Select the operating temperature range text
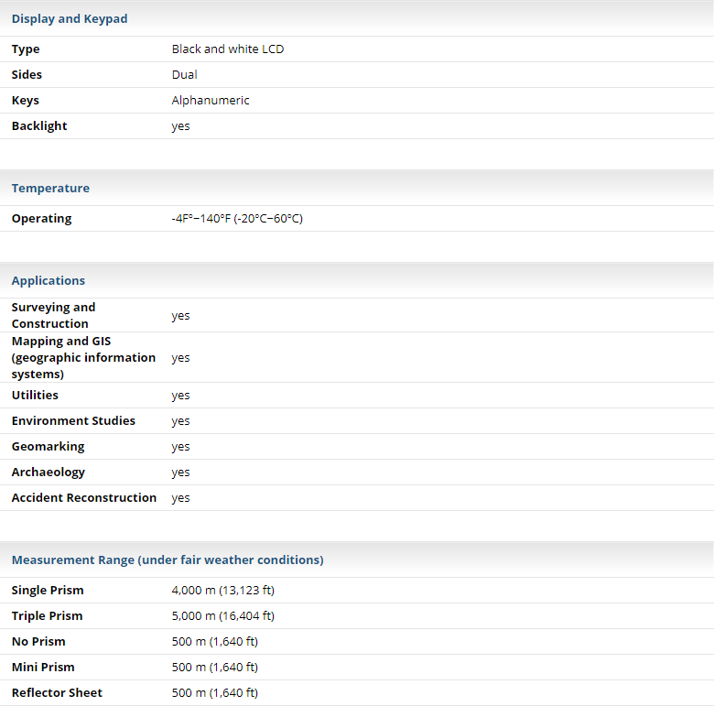 237,219
